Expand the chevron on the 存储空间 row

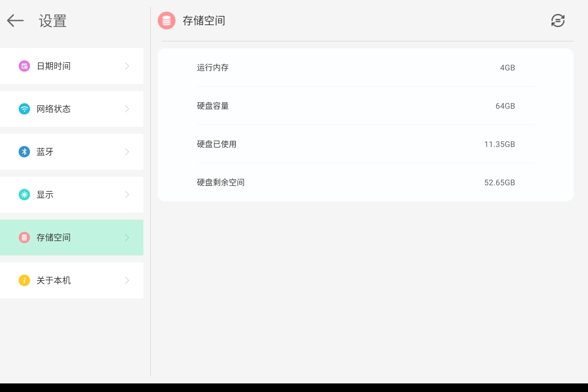(x=127, y=238)
